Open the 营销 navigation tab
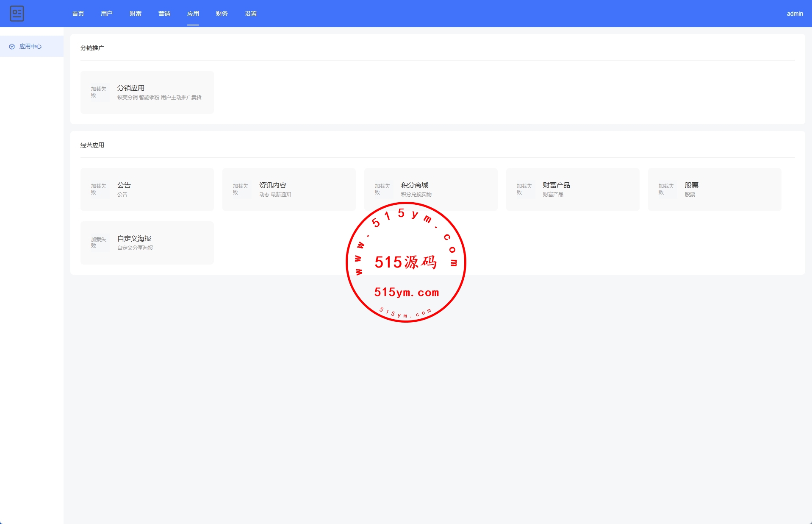 [x=164, y=14]
